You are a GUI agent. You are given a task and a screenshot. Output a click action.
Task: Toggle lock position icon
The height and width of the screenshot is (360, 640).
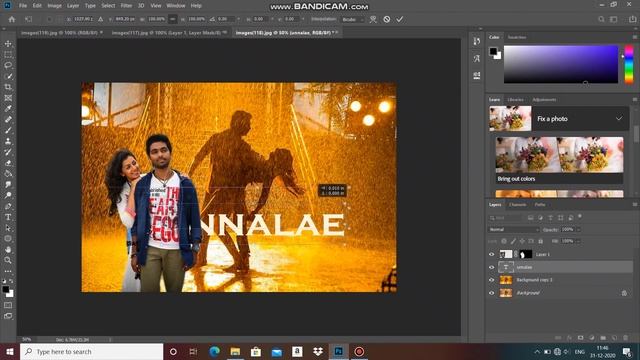pos(522,241)
